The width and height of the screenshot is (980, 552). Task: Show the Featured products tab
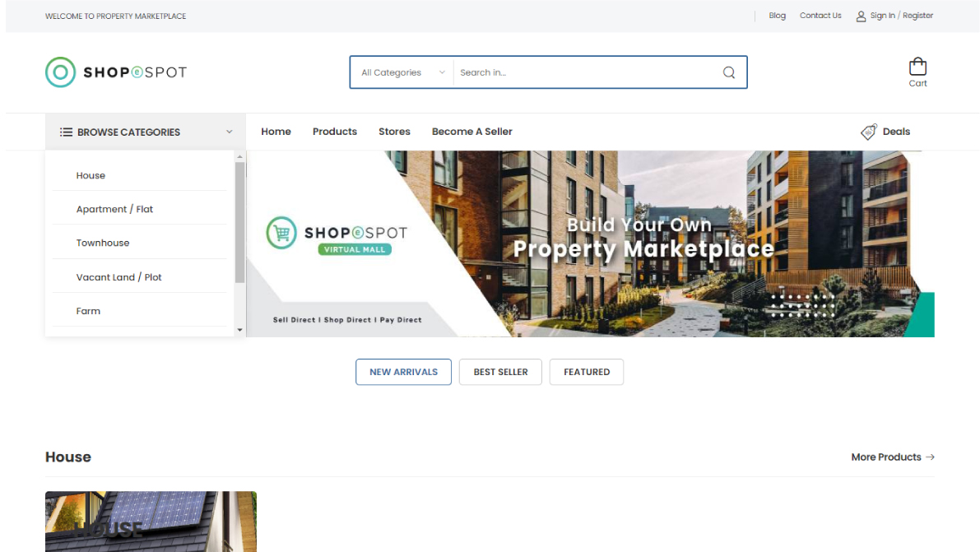(586, 372)
